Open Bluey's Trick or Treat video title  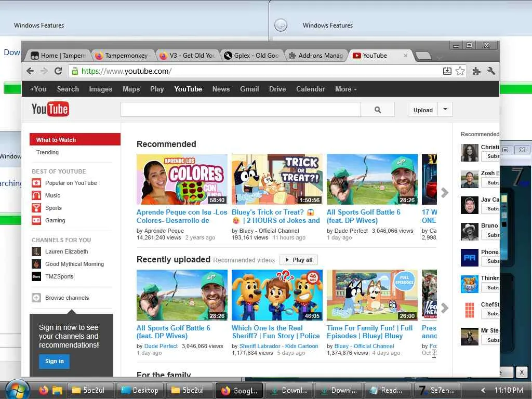pyautogui.click(x=276, y=216)
